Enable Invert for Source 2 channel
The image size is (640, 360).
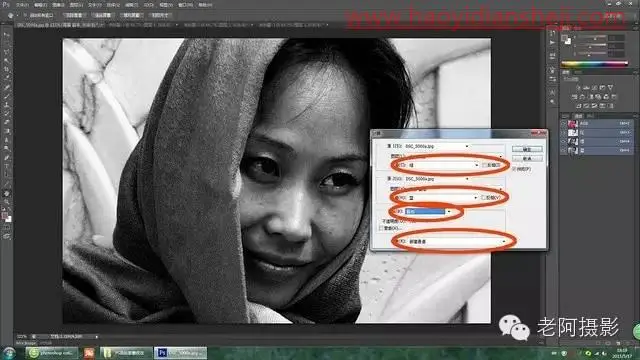point(483,198)
